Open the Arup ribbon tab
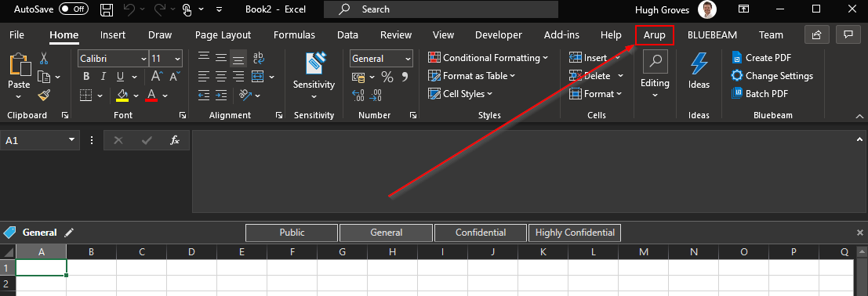 [x=654, y=35]
